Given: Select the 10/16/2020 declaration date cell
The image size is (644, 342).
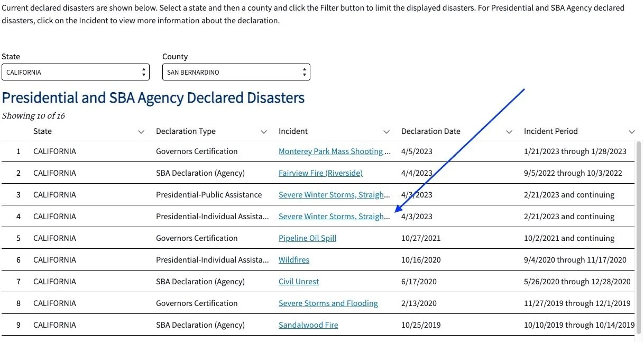Looking at the screenshot, I should (x=421, y=260).
